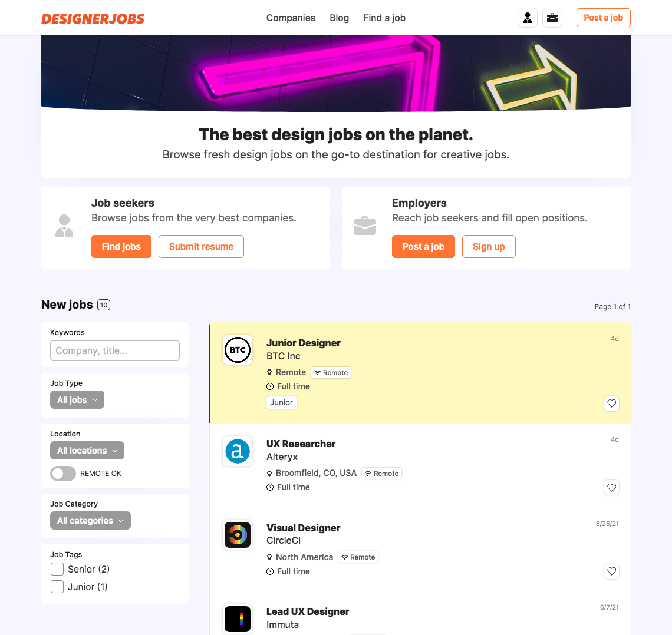The image size is (672, 635).
Task: Check the Junior job tag checkbox
Action: [x=57, y=587]
